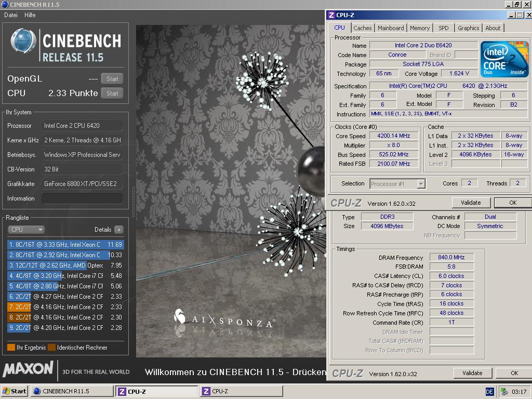The image size is (532, 399).
Task: Select ranking row 5 4C/8T 2.80 GHz Core i7
Action: (x=65, y=286)
